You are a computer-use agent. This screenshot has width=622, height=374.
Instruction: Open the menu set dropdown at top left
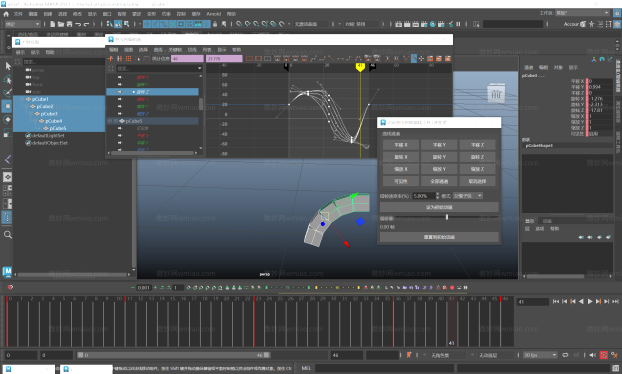tap(23, 24)
